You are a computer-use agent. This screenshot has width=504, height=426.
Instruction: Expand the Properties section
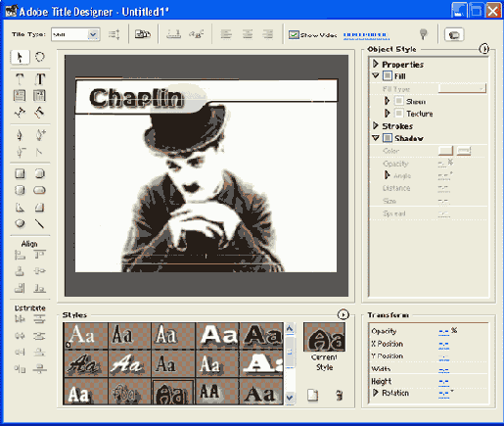tap(376, 64)
